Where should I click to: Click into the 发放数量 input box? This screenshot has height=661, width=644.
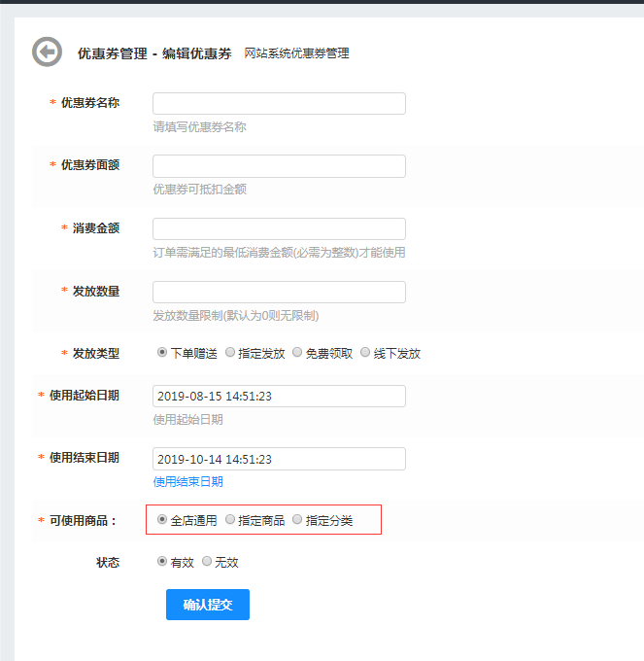click(x=279, y=293)
